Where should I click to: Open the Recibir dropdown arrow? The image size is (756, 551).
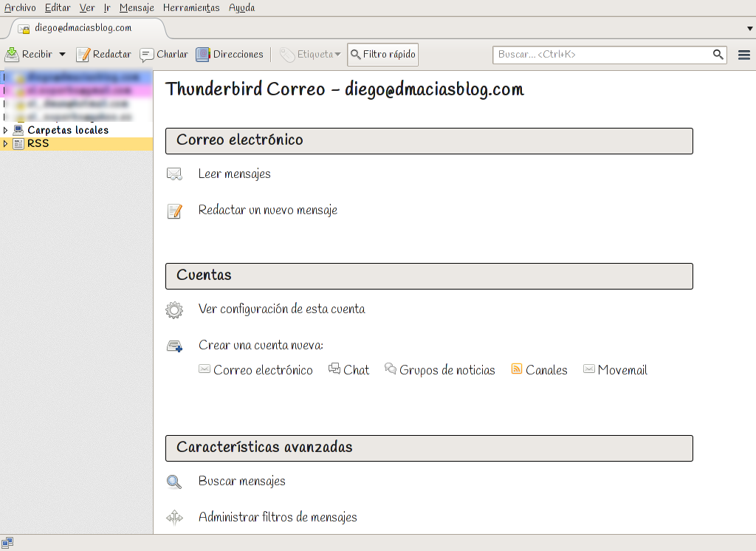(x=62, y=55)
